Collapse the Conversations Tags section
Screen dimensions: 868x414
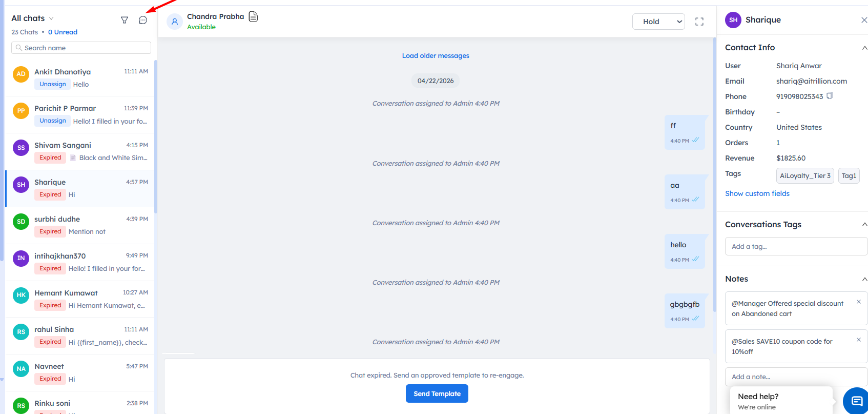coord(864,225)
